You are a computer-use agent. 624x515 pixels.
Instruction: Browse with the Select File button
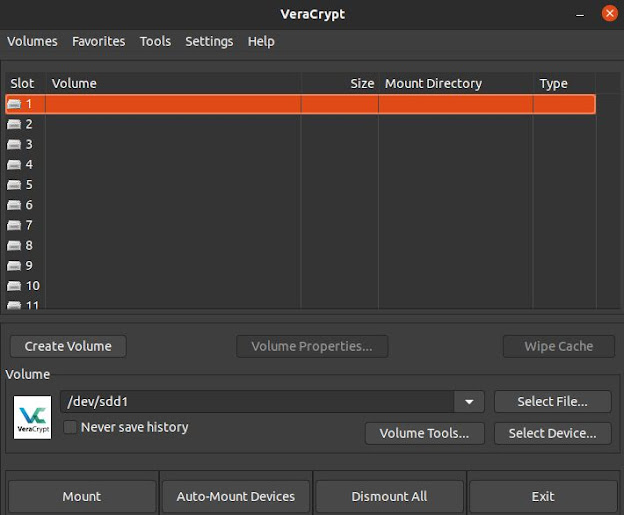tap(552, 402)
